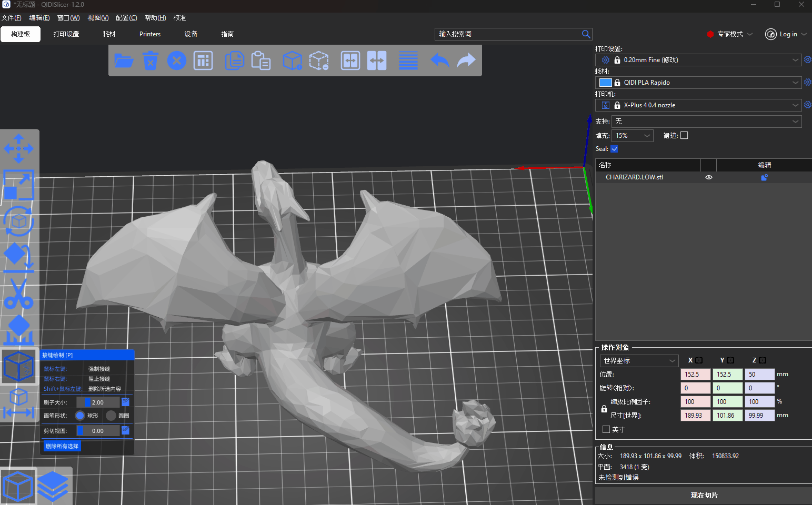Switch to the 耗材 tab
This screenshot has height=505, width=812.
pos(109,34)
